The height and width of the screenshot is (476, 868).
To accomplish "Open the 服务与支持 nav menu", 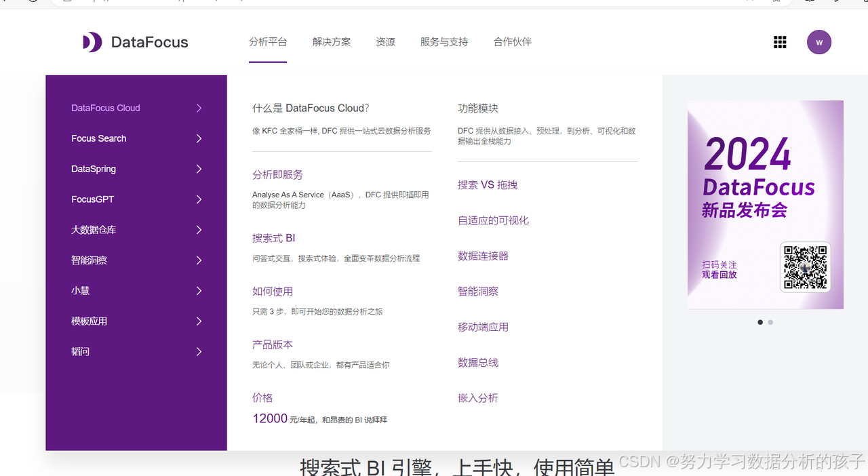I will point(444,42).
